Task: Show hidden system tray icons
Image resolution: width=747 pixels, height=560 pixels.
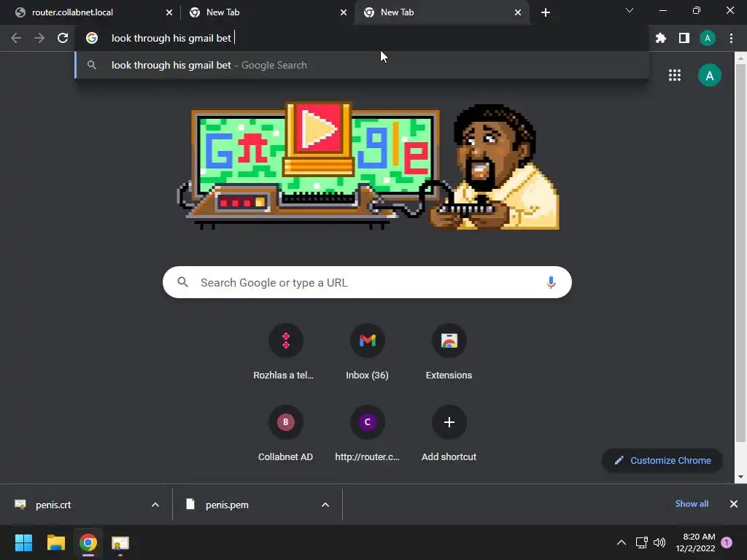Action: point(622,542)
